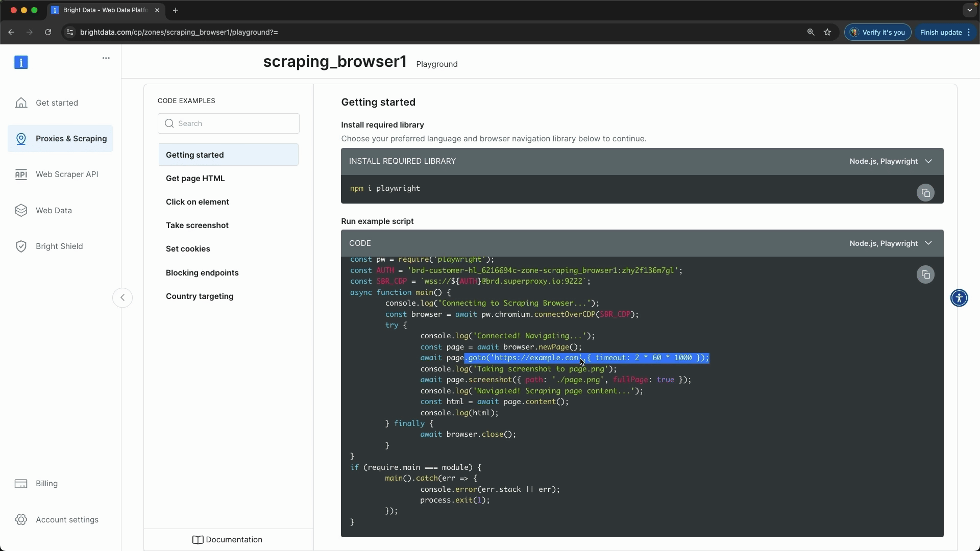Click the search magnifier icon in code examples
This screenshot has width=980, height=551.
click(169, 123)
